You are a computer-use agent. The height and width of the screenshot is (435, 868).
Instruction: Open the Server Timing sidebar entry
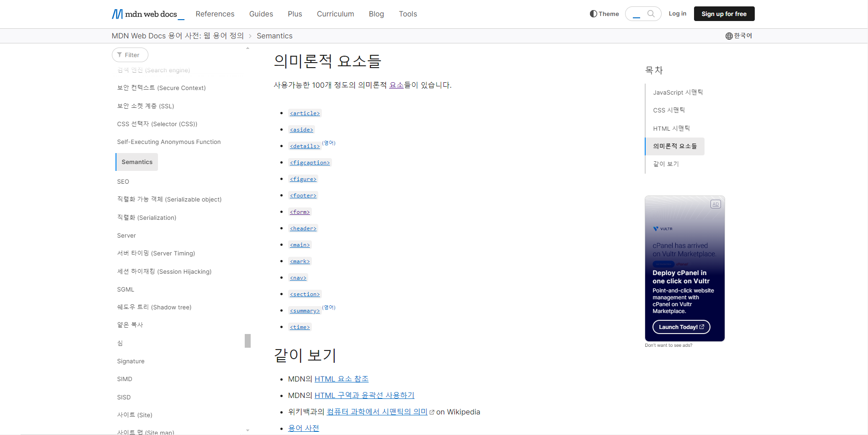tap(156, 253)
